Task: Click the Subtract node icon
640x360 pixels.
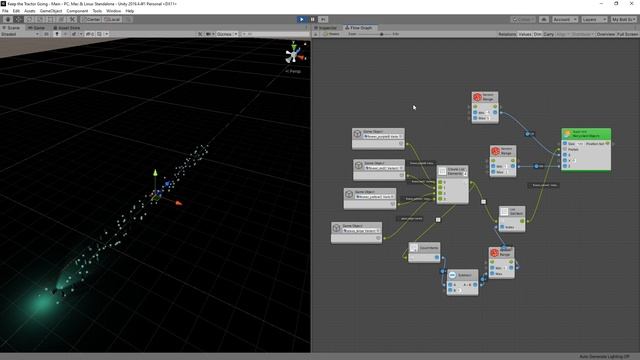Action: [x=452, y=275]
